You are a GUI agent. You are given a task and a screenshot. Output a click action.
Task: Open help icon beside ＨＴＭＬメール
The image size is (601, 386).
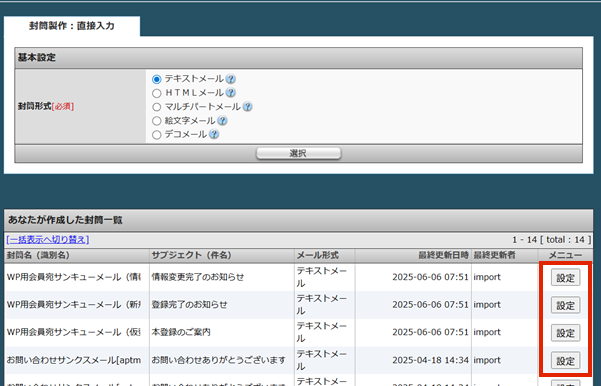pos(230,93)
